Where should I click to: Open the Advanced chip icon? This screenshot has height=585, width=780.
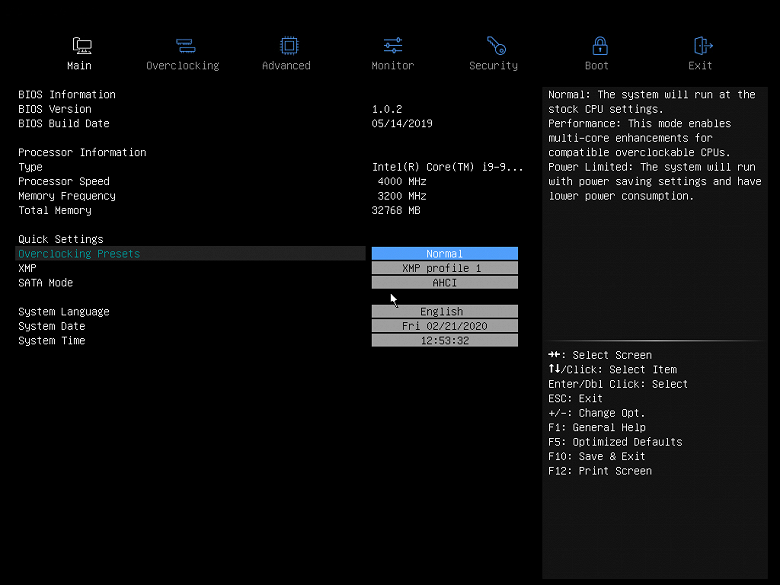(x=289, y=46)
